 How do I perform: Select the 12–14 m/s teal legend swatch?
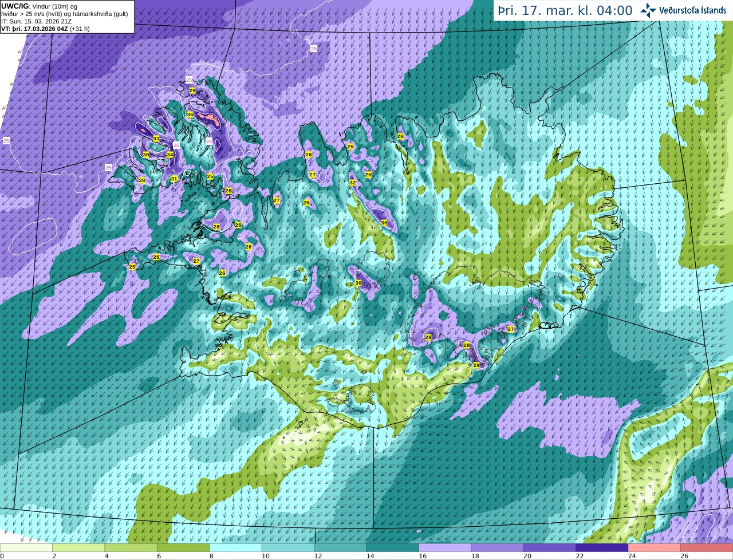coord(341,547)
